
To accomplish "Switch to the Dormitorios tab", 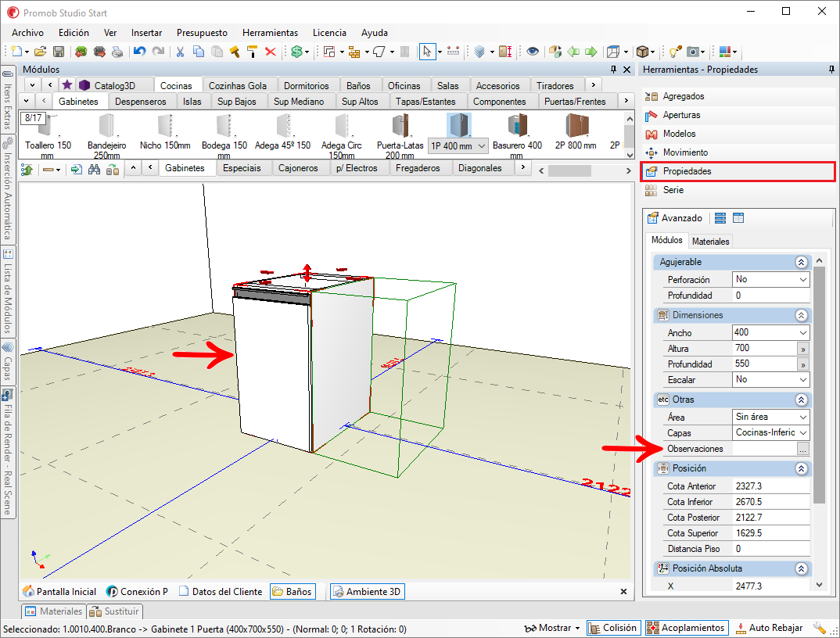I will [307, 86].
